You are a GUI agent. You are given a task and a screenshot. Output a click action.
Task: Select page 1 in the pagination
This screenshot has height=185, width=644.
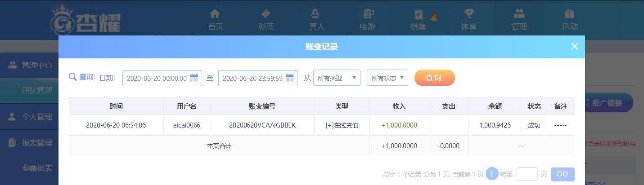(492, 174)
